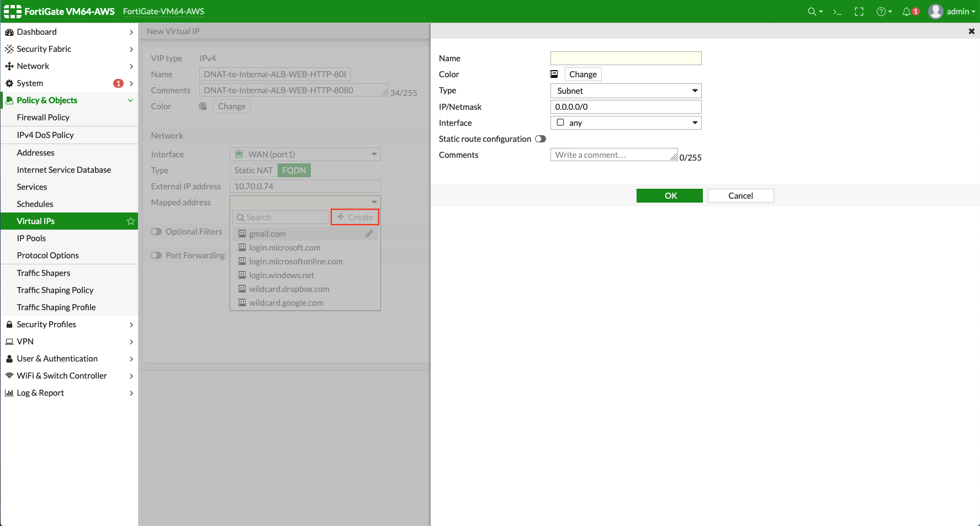Click the edit pencil icon for gmail.com

coord(369,234)
